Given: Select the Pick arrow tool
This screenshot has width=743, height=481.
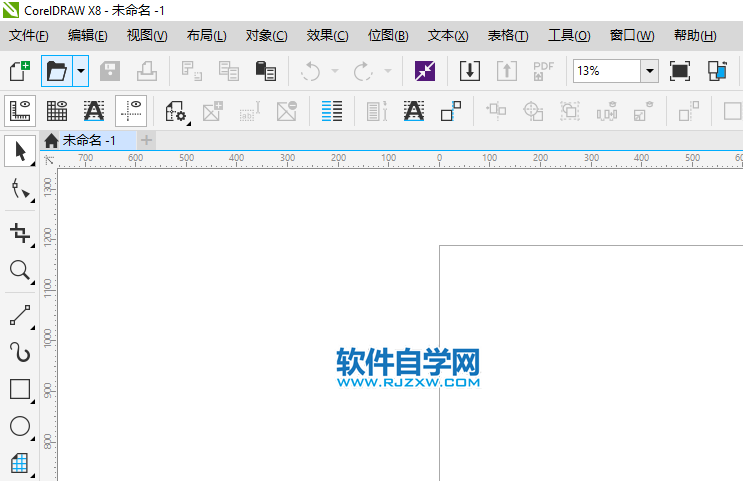Looking at the screenshot, I should pos(20,151).
